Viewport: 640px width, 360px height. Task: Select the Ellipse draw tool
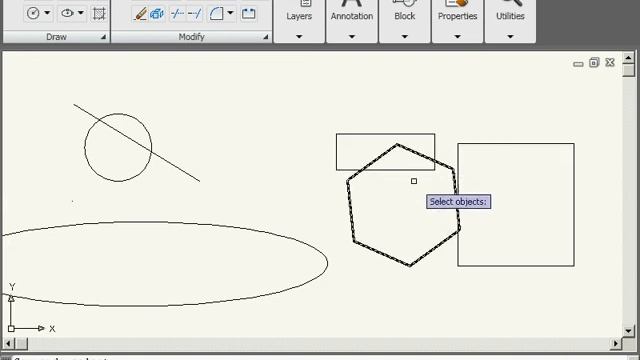point(67,13)
